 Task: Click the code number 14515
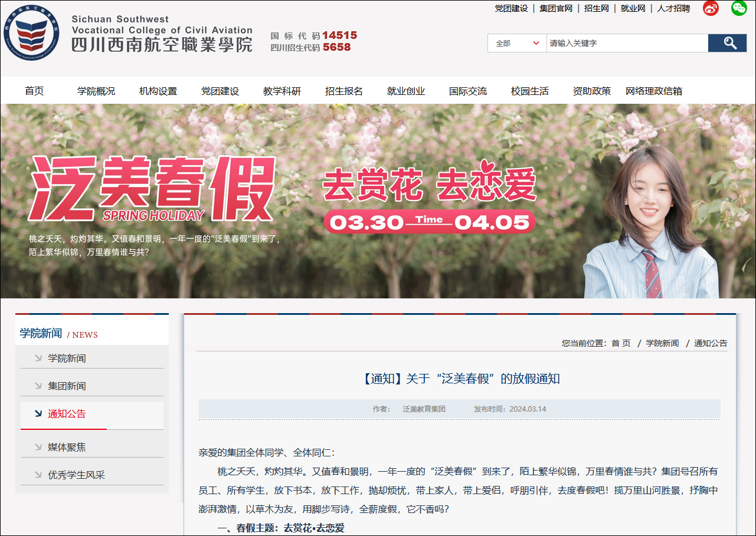pos(340,35)
